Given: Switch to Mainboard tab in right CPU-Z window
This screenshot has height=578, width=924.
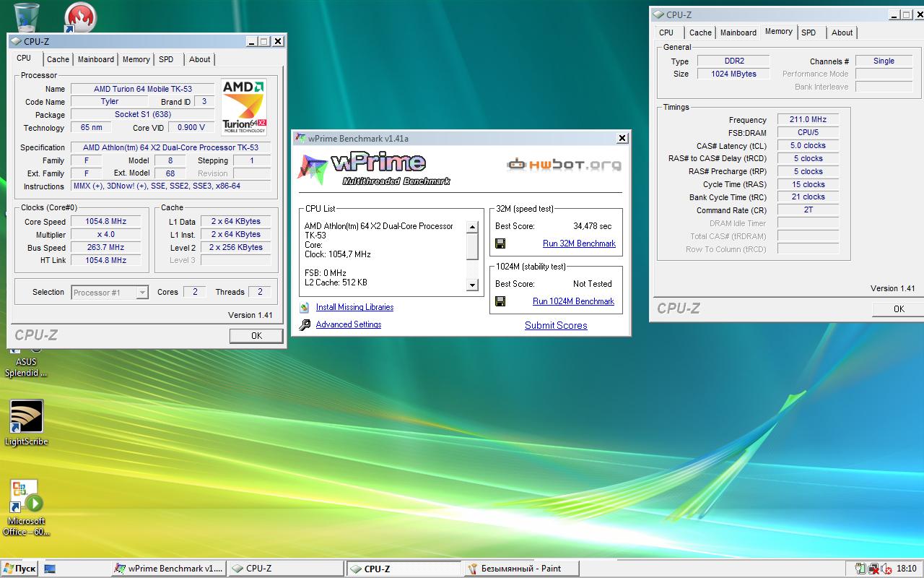Looking at the screenshot, I should click(738, 33).
